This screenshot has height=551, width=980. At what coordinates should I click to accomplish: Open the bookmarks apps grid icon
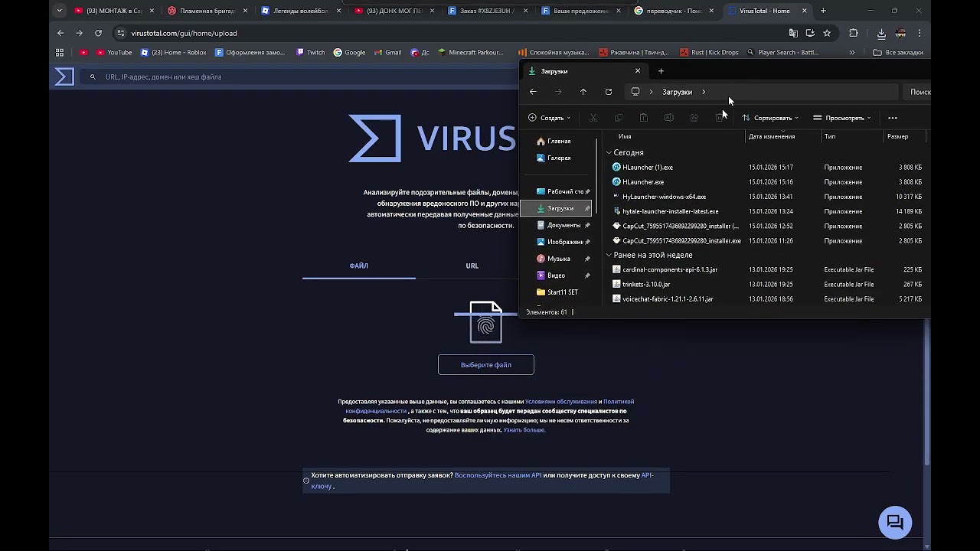60,53
